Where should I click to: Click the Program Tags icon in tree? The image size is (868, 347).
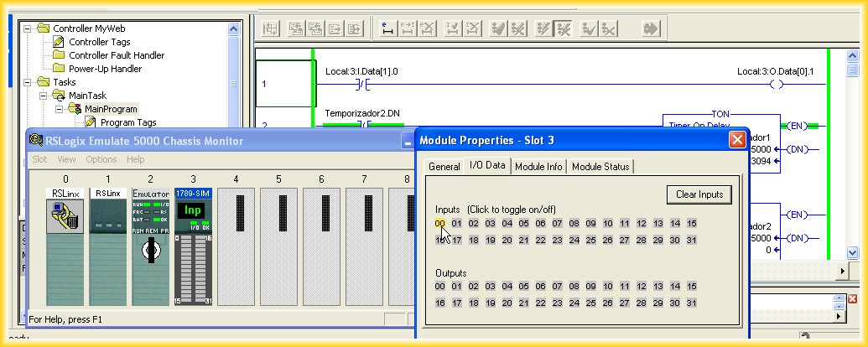tap(92, 122)
